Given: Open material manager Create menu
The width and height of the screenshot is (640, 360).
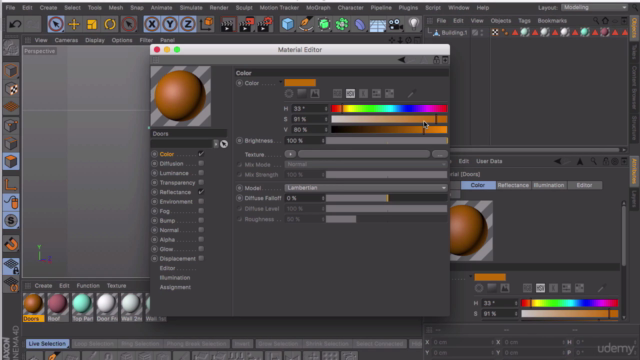Looking at the screenshot, I should 43,286.
